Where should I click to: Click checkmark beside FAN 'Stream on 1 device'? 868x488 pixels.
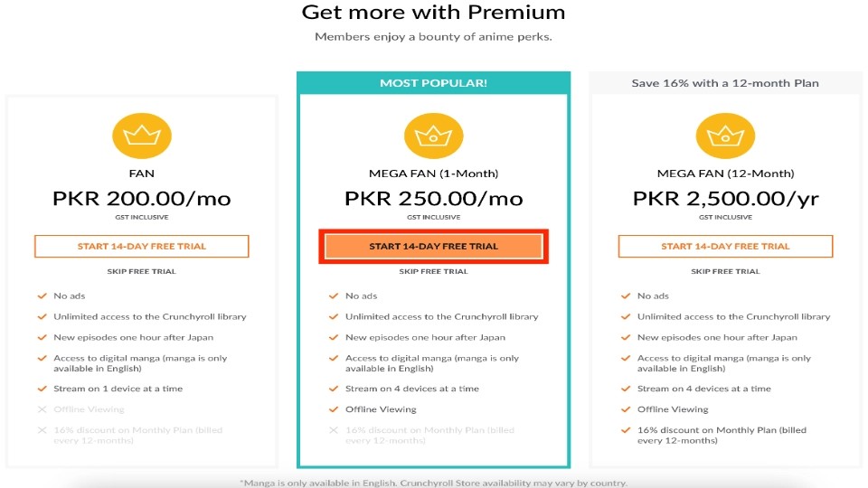(x=42, y=389)
